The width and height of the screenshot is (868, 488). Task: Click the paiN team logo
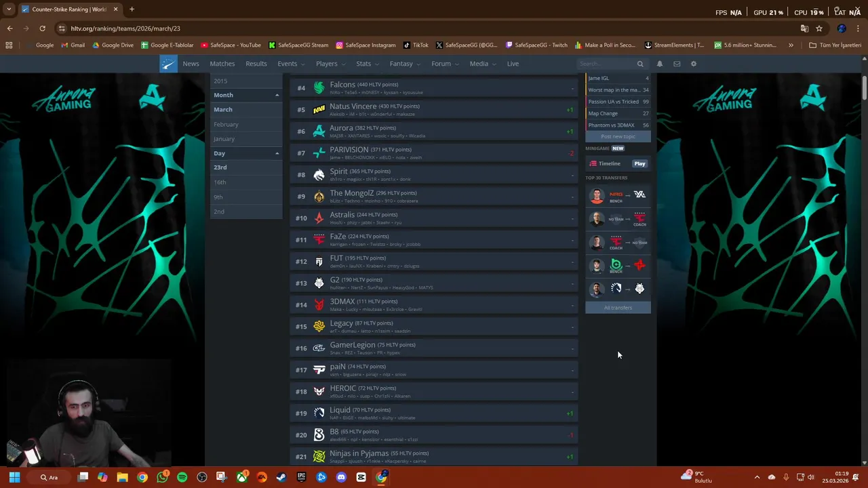(x=319, y=370)
